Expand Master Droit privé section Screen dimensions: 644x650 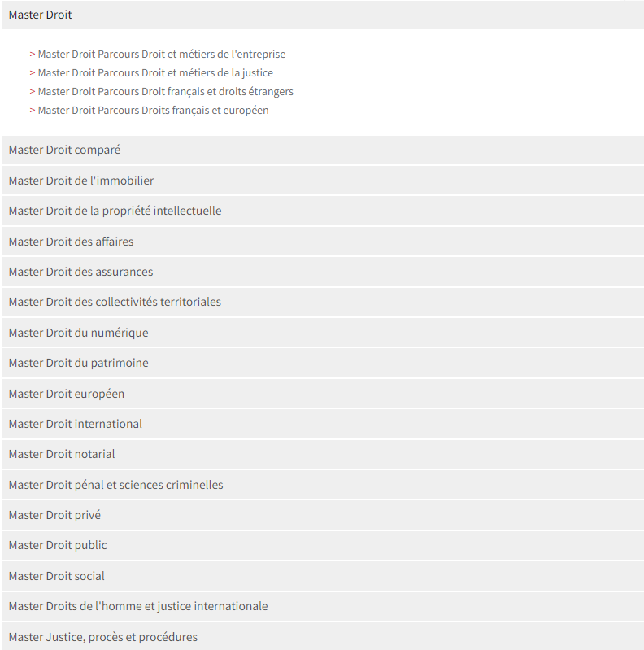click(x=323, y=515)
